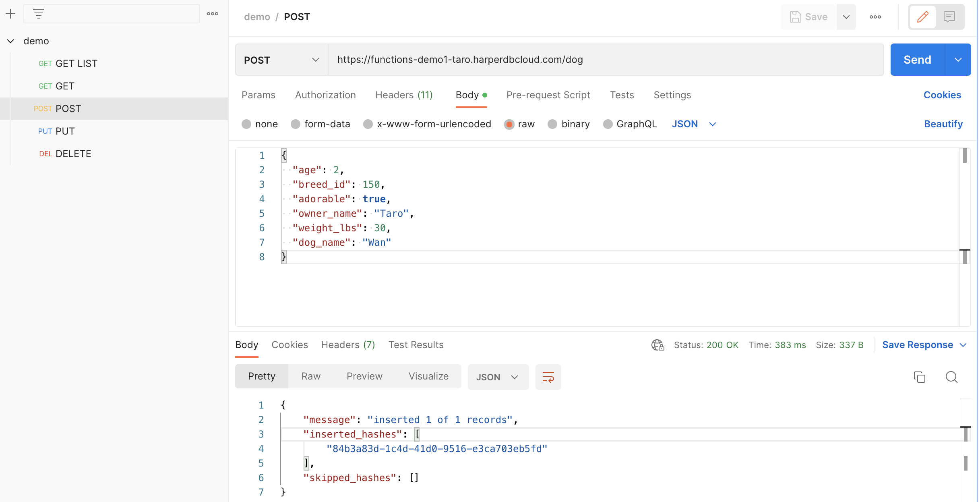Click the filter icon in sidebar search

[39, 14]
